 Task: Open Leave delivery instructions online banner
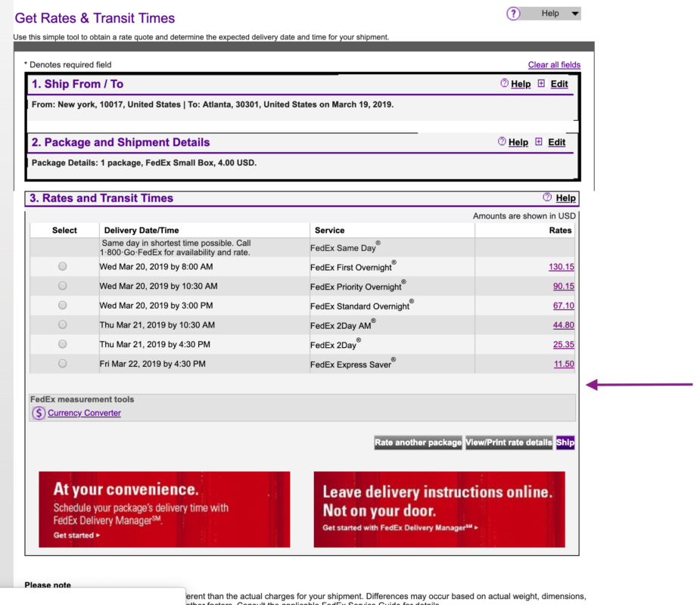click(439, 510)
